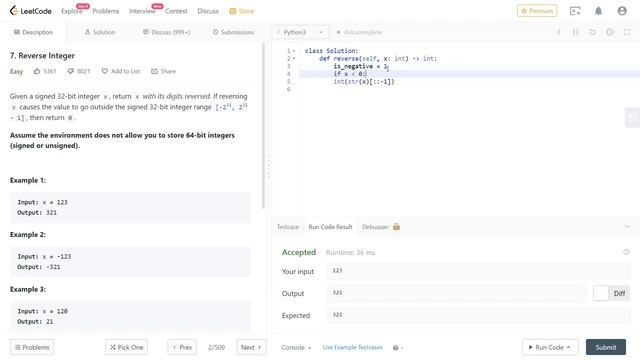Screen dimensions: 640x360
Task: Switch to the Solution tab
Action: pos(100,32)
